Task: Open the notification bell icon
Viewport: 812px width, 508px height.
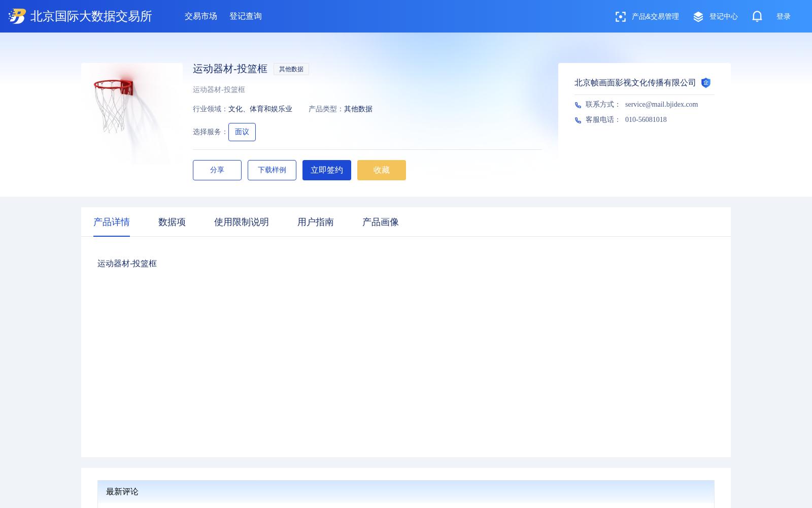Action: point(757,16)
